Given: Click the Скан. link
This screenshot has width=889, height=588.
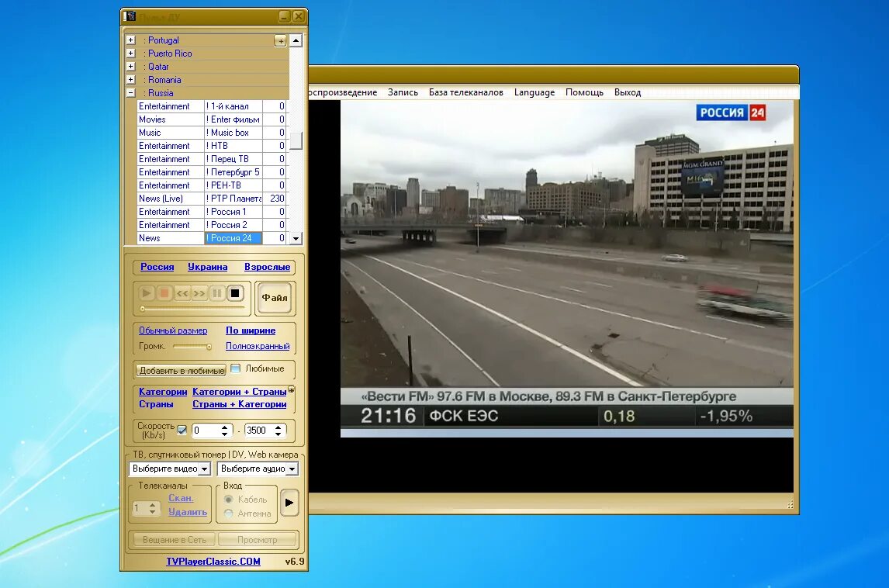Looking at the screenshot, I should [x=181, y=499].
